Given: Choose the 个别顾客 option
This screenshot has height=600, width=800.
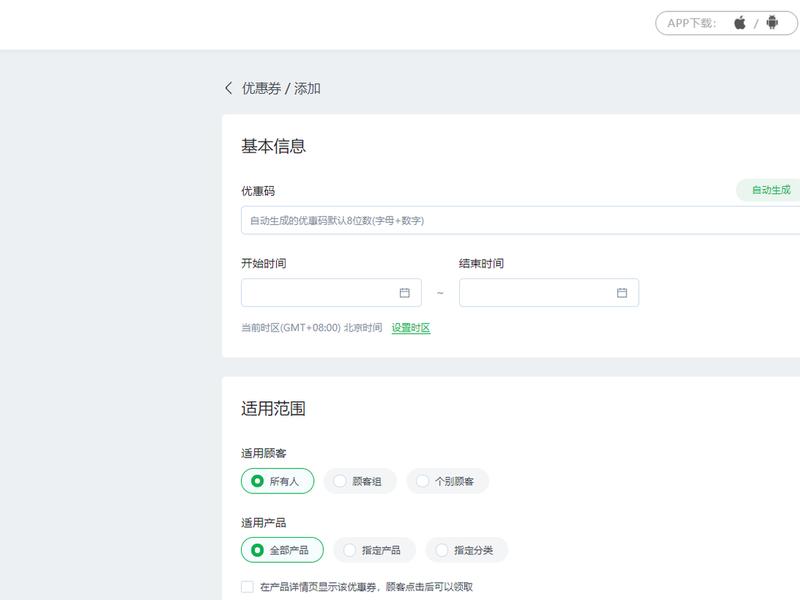Looking at the screenshot, I should tap(448, 481).
